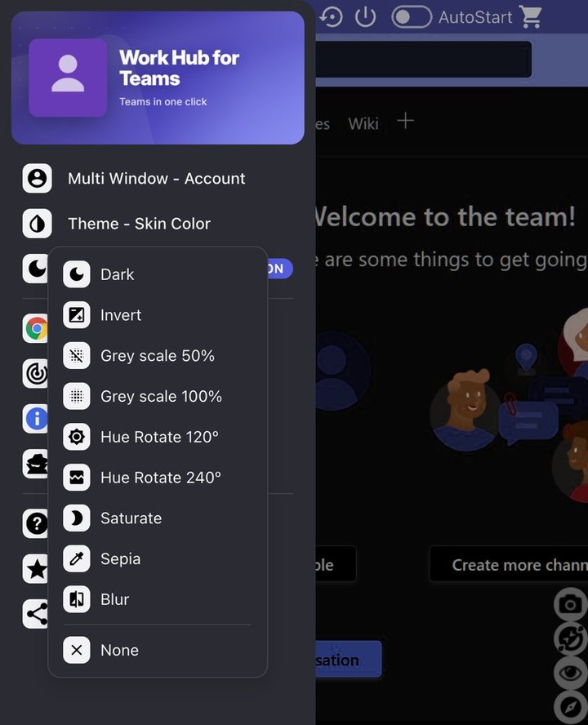Click the Sepia eyedropper icon
The height and width of the screenshot is (725, 588).
(77, 558)
